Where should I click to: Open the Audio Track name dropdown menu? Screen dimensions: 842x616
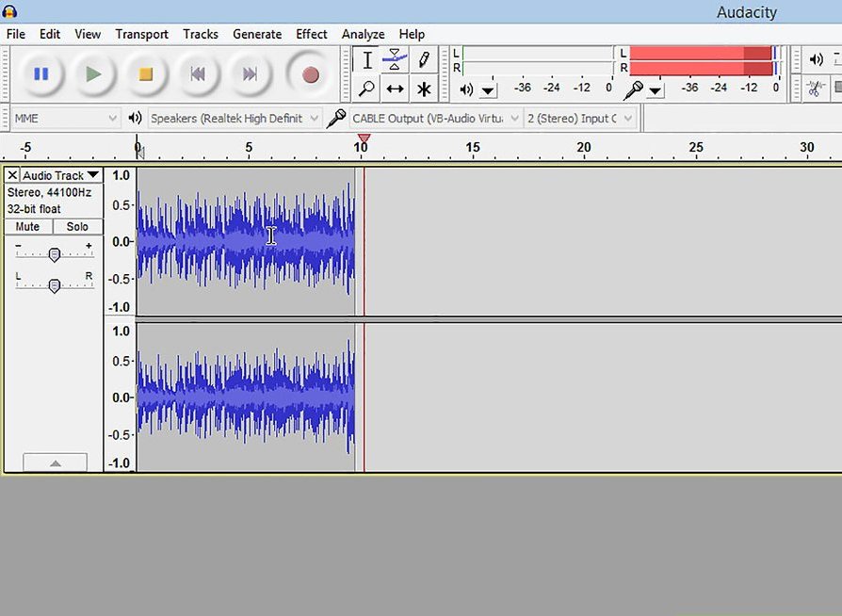click(61, 175)
